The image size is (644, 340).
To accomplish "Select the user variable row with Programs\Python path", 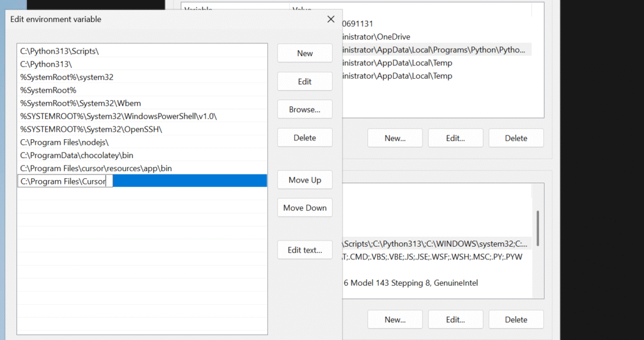I will (x=436, y=50).
